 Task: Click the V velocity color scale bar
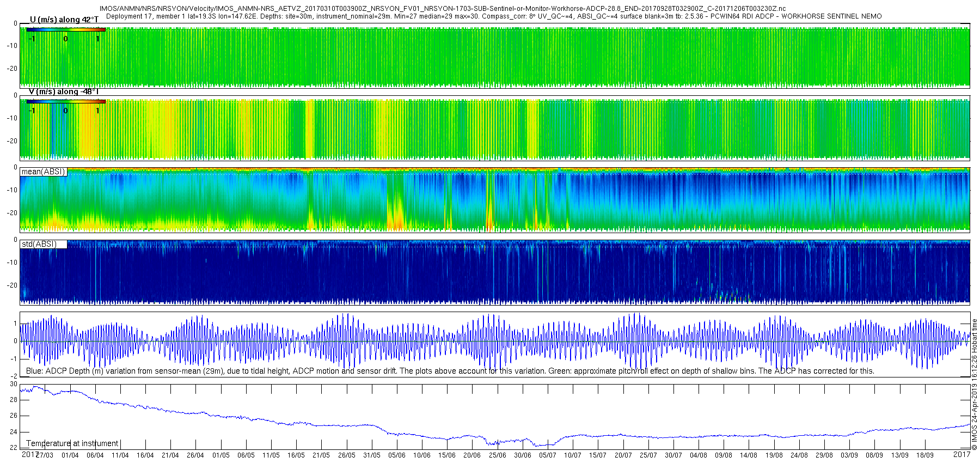(x=66, y=102)
